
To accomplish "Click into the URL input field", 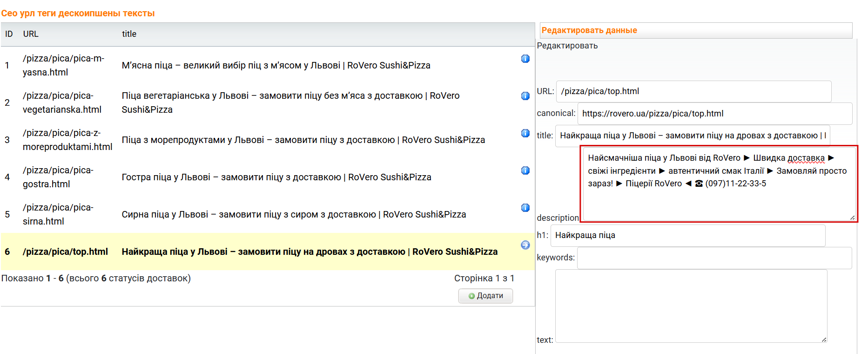I will [x=693, y=91].
